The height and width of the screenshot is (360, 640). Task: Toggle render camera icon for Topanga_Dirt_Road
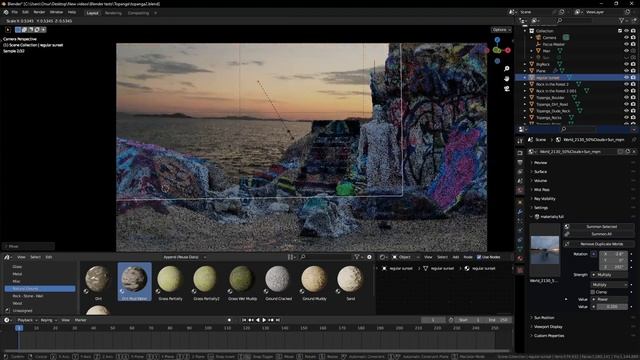(x=633, y=104)
